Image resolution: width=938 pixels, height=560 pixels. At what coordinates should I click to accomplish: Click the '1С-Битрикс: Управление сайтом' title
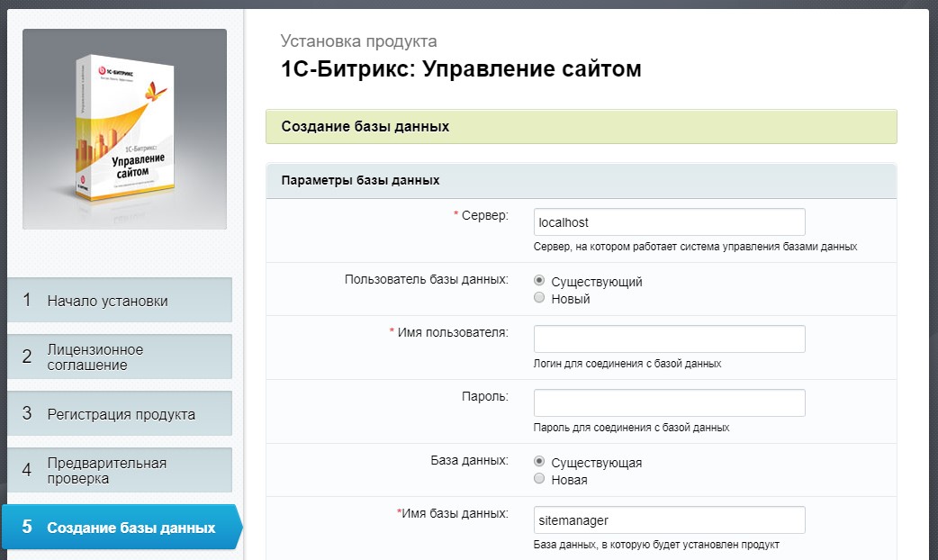click(x=461, y=68)
